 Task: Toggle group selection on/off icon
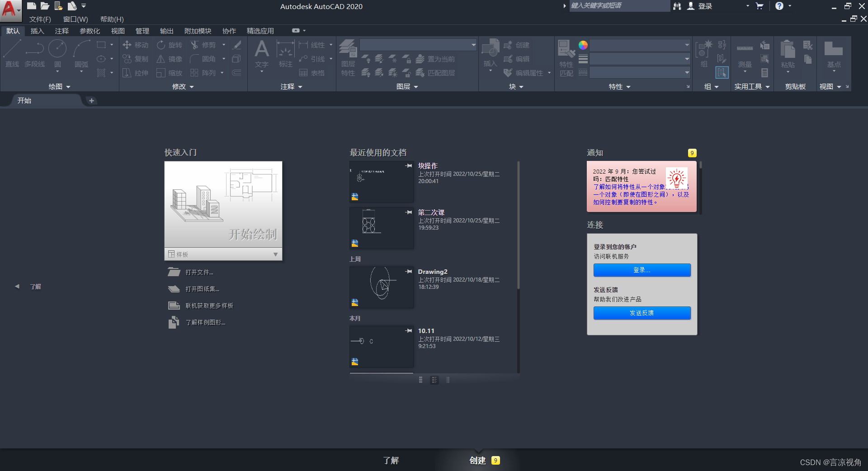[x=722, y=73]
